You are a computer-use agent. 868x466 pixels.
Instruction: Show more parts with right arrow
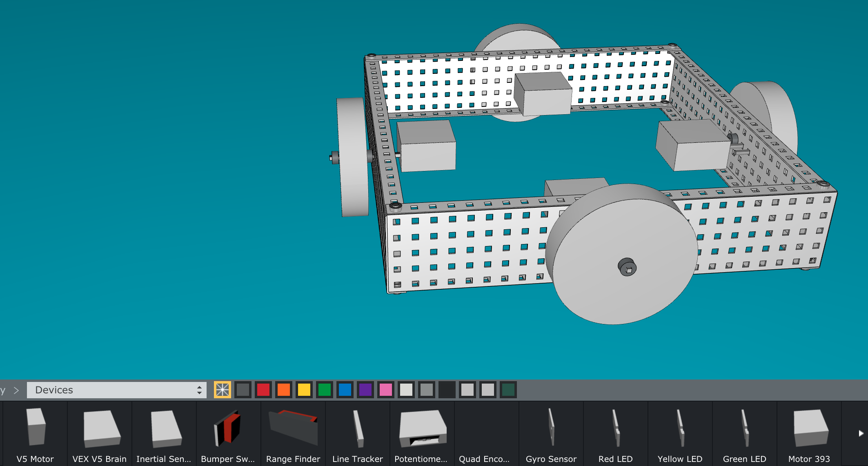(x=861, y=433)
